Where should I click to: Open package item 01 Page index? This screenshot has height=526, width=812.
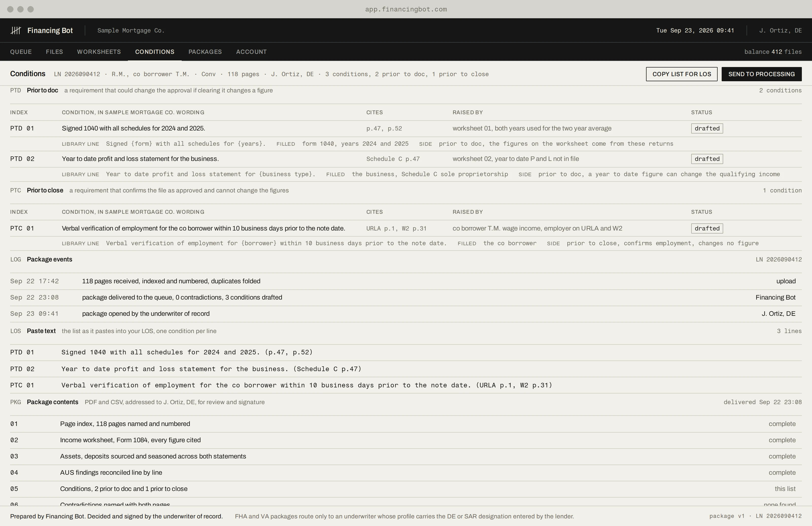(406, 424)
